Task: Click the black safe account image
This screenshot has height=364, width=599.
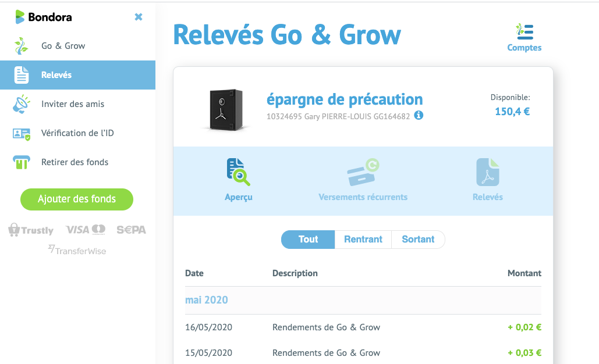Action: click(226, 110)
